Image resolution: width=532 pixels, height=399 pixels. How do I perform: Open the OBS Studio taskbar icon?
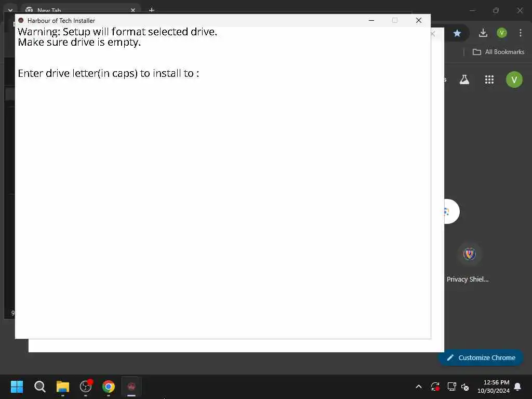pyautogui.click(x=86, y=387)
